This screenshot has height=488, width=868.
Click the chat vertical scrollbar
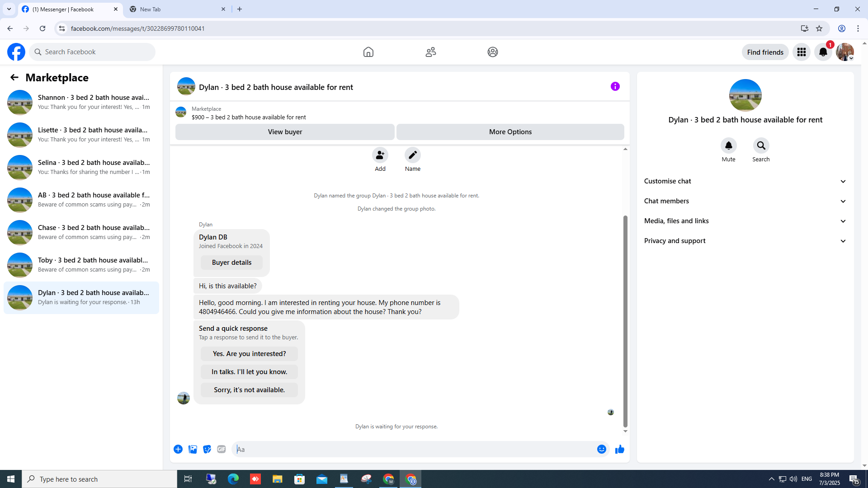(x=625, y=321)
